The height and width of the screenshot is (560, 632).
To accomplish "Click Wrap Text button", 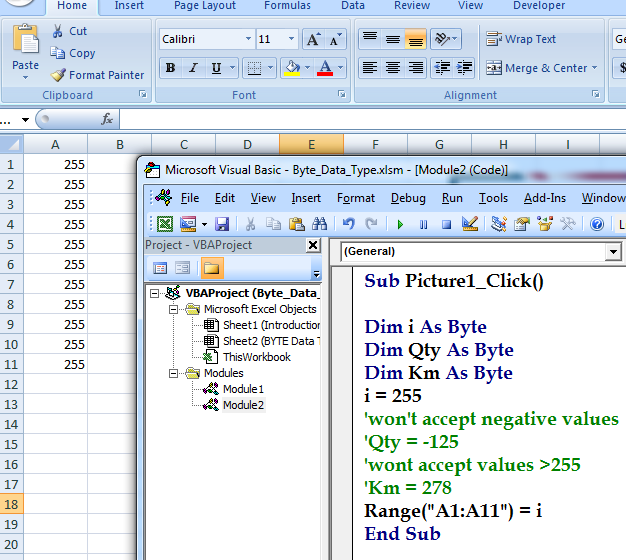I will click(521, 39).
